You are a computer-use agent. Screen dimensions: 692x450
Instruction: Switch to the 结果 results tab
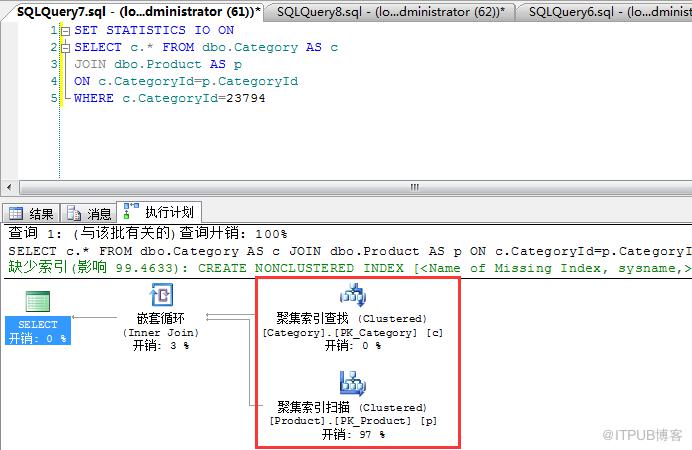click(31, 214)
